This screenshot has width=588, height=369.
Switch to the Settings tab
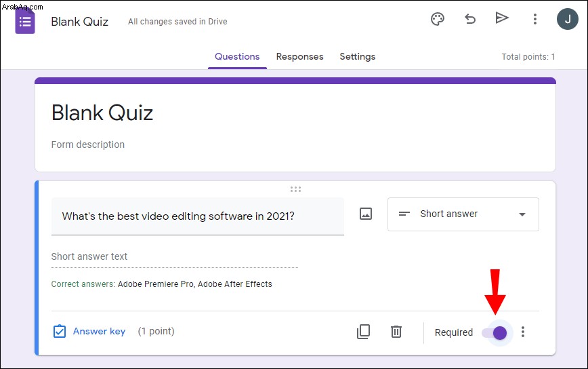[358, 57]
